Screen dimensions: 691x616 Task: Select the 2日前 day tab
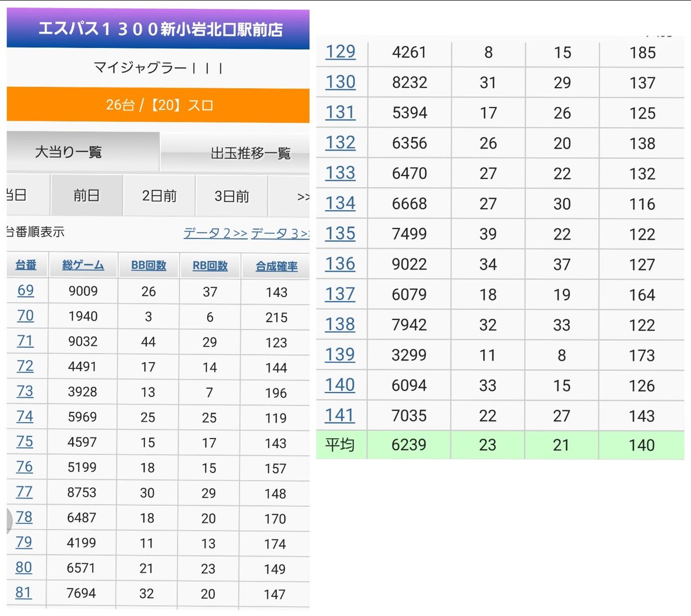160,196
